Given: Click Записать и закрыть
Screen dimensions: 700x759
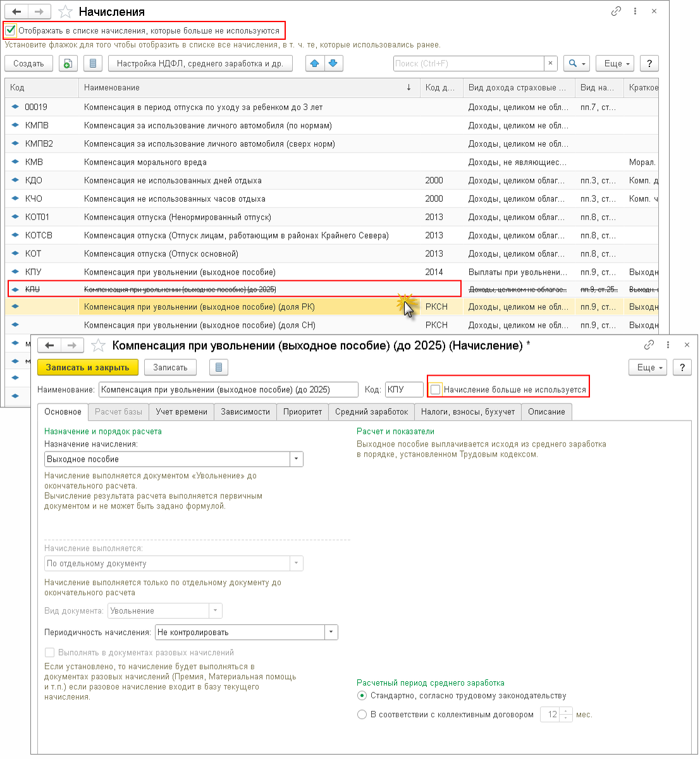Looking at the screenshot, I should [87, 367].
